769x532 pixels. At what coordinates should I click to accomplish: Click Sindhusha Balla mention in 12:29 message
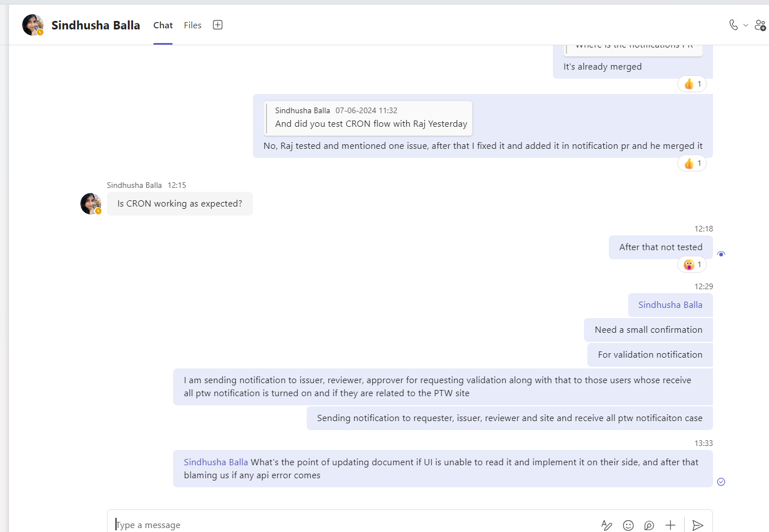[670, 305]
